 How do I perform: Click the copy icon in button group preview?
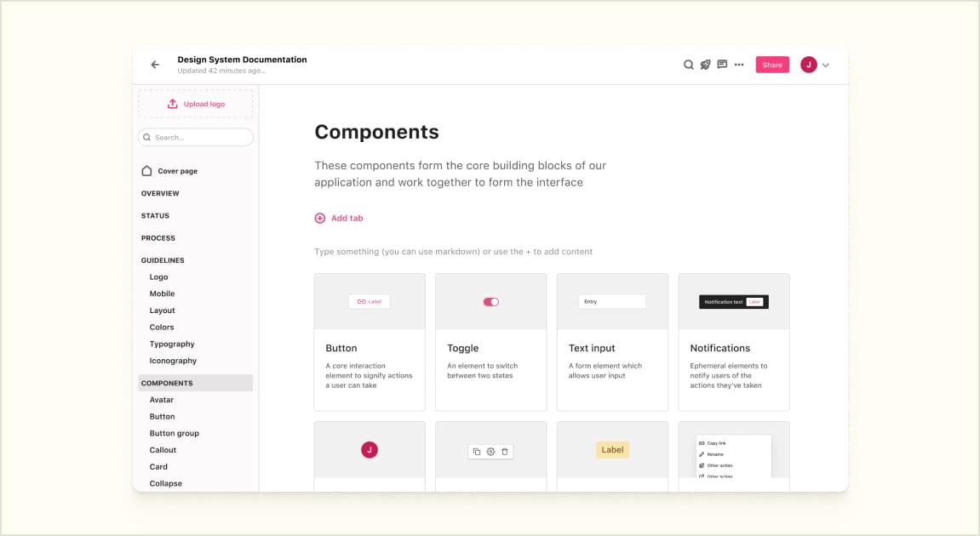point(477,452)
